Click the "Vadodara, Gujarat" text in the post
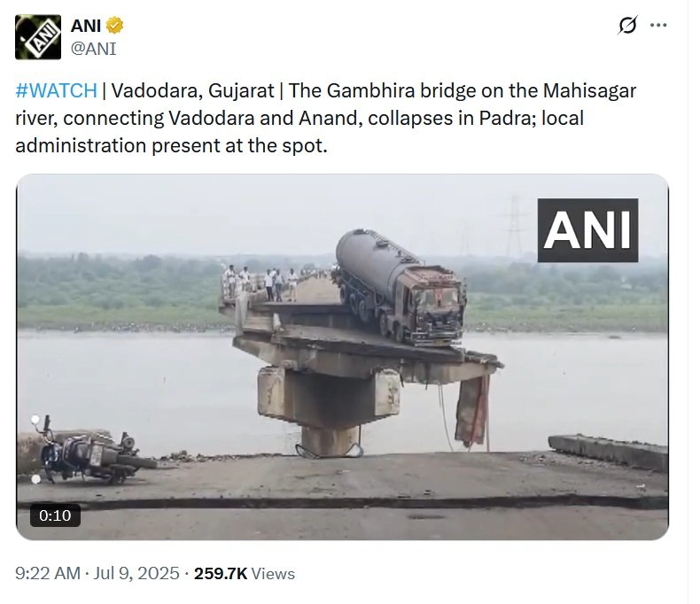The height and width of the screenshot is (604, 700). pos(192,91)
